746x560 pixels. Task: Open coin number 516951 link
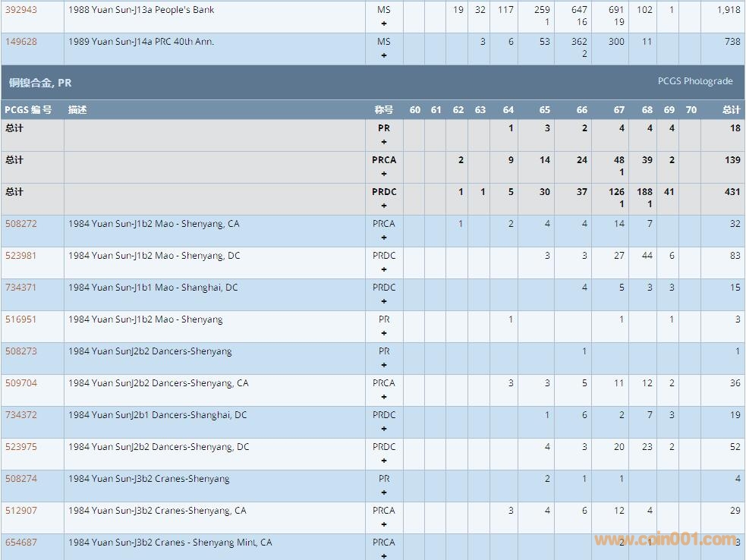21,319
